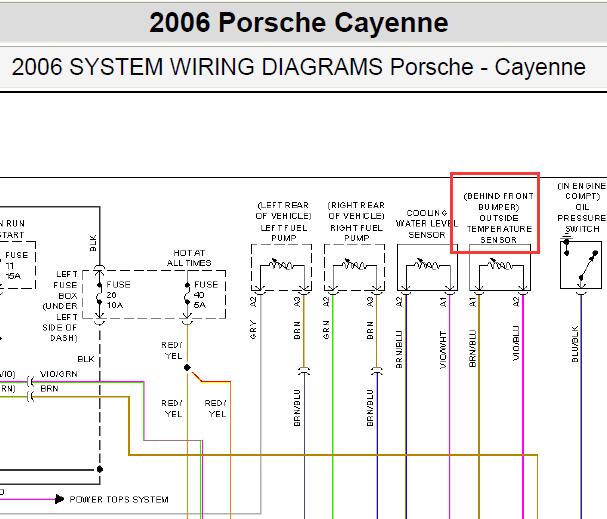Image resolution: width=607 pixels, height=519 pixels.
Task: Select the GRY wire label under Left Fuel Pump
Action: coord(253,329)
